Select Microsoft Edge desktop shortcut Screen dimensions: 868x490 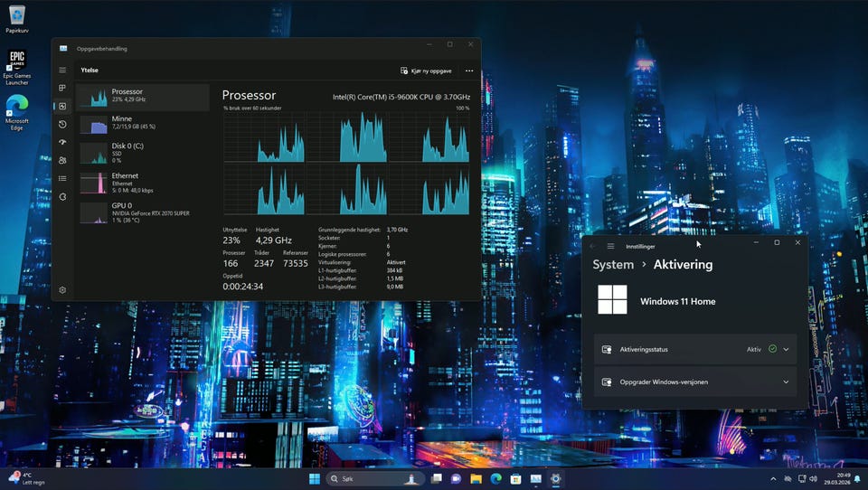pos(17,112)
